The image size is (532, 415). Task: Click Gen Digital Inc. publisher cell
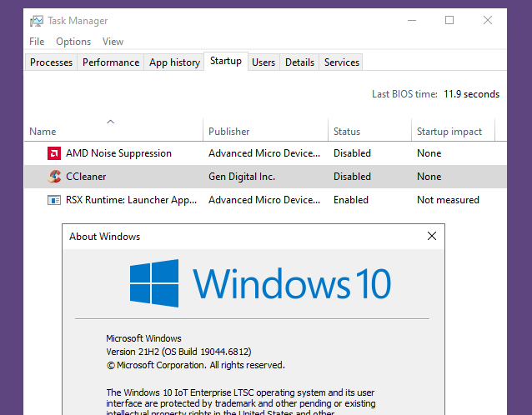[242, 177]
